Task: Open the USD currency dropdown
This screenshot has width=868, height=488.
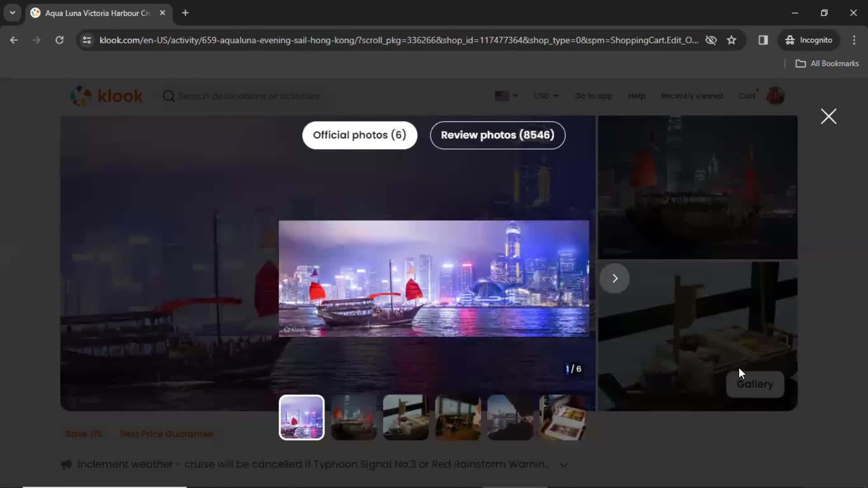Action: coord(545,96)
